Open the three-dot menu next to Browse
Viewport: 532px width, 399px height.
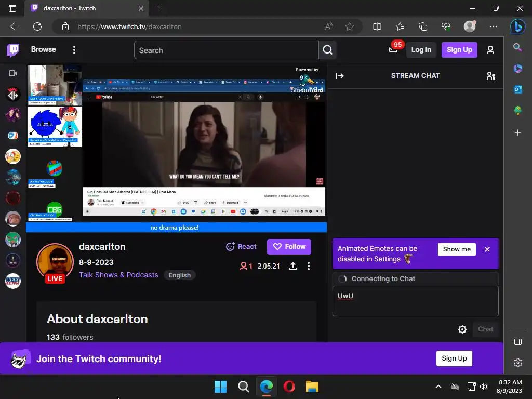(74, 50)
